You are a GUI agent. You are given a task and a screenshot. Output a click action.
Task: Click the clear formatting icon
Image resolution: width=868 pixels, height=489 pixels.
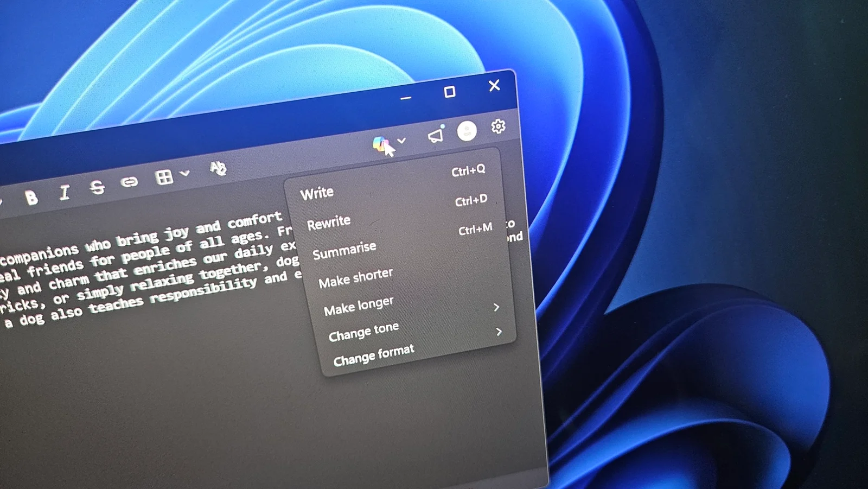tap(218, 168)
